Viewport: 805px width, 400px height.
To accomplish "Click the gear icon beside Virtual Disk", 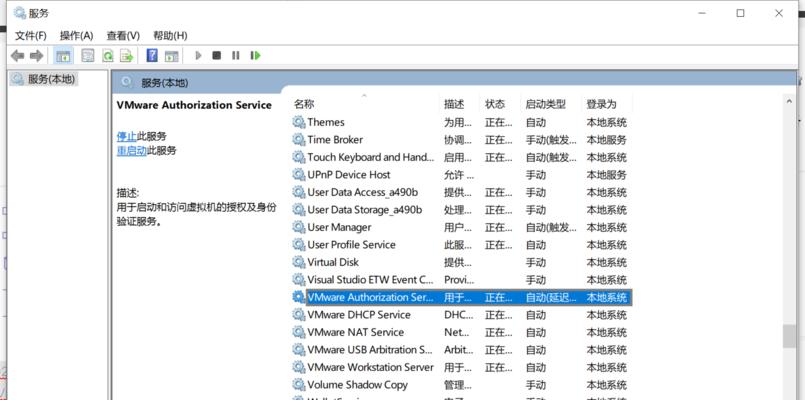I will [x=299, y=262].
